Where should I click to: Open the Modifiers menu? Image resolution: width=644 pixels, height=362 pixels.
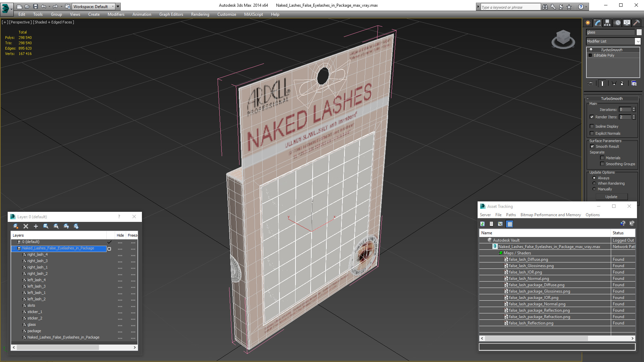point(116,14)
